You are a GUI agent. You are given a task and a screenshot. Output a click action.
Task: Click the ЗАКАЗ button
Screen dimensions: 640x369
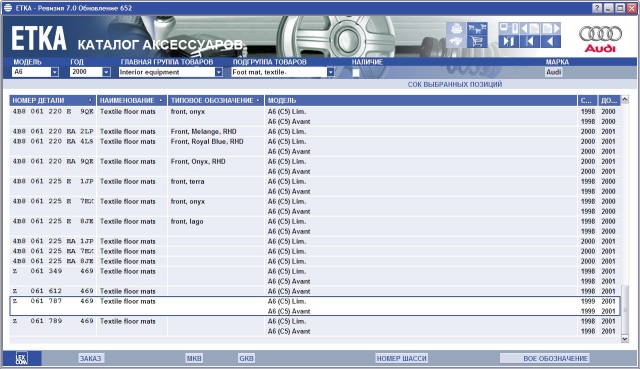(x=91, y=358)
